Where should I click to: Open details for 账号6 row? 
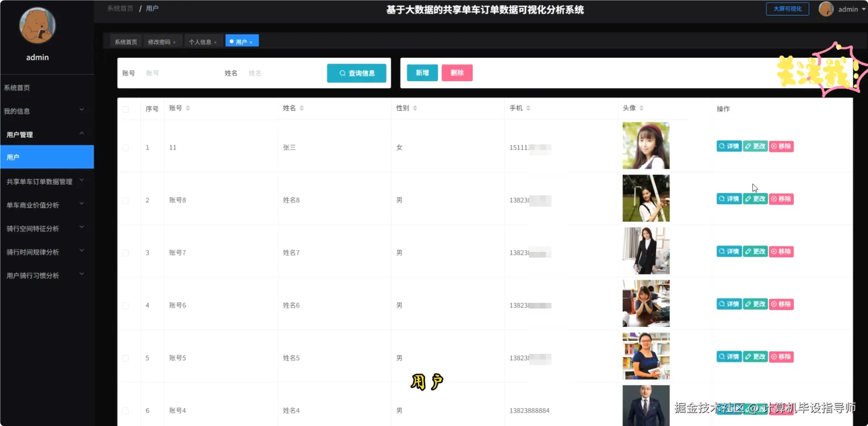click(x=729, y=304)
